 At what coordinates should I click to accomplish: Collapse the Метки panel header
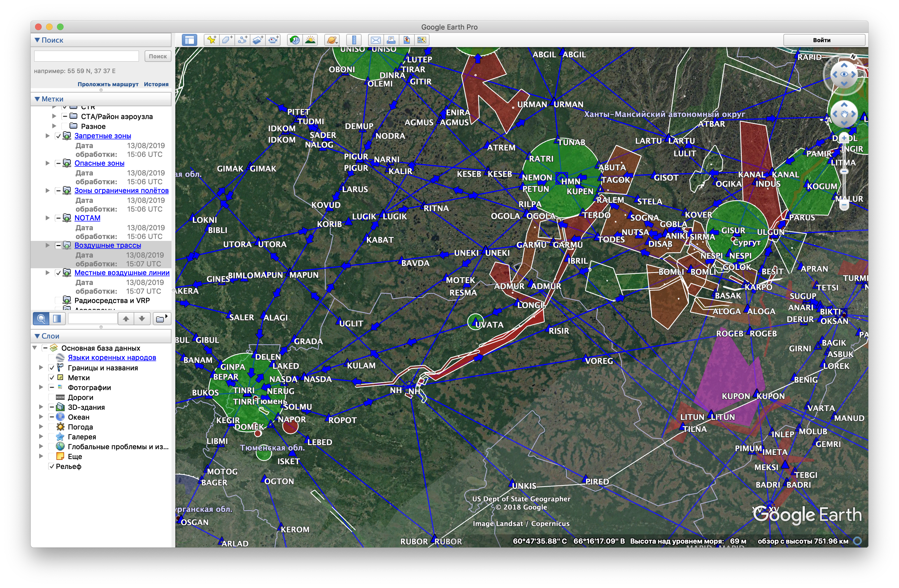[x=101, y=99]
